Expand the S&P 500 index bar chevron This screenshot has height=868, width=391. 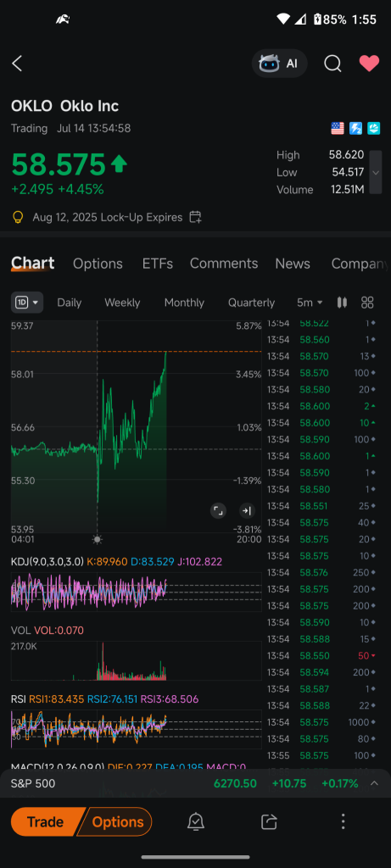[374, 783]
